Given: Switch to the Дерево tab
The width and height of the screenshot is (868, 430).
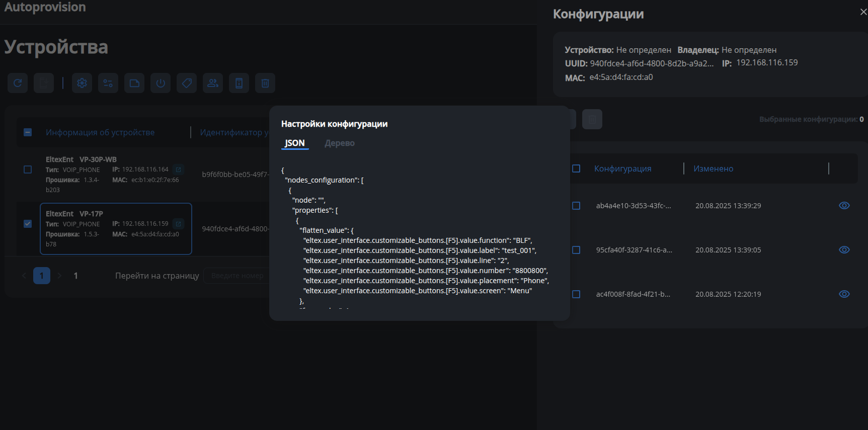Looking at the screenshot, I should (x=339, y=143).
